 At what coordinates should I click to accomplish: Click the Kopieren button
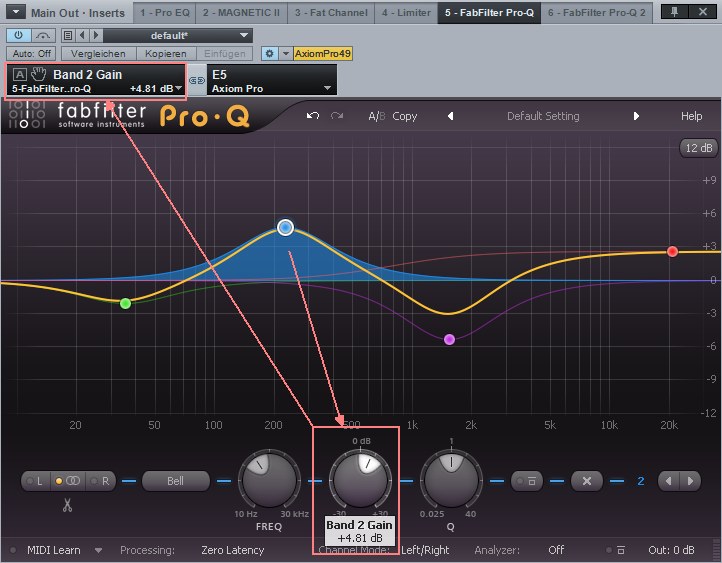[166, 53]
